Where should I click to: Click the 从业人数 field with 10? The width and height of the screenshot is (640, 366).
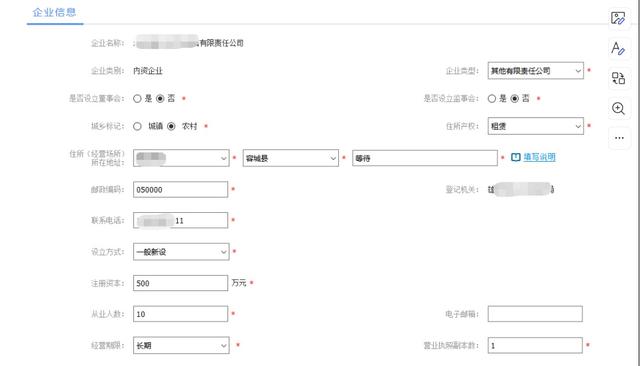tap(180, 314)
